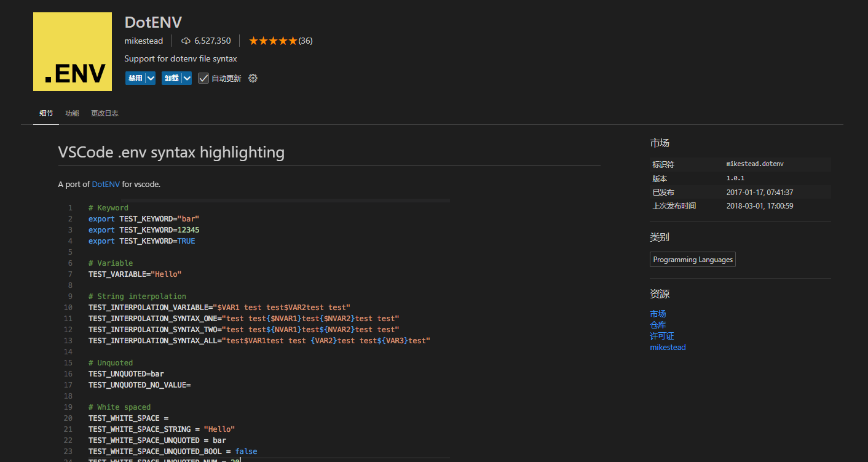Click the 'VSCode .env syntax highlighting' heading
This screenshot has height=462, width=868.
tap(172, 152)
